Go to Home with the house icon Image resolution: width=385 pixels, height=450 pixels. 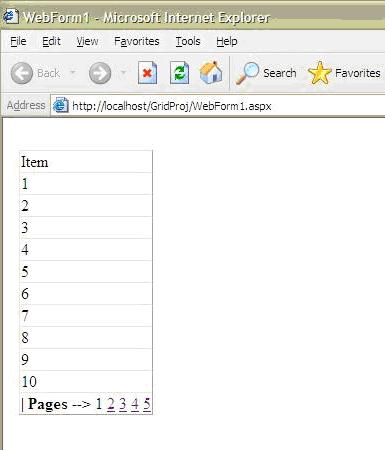click(211, 72)
